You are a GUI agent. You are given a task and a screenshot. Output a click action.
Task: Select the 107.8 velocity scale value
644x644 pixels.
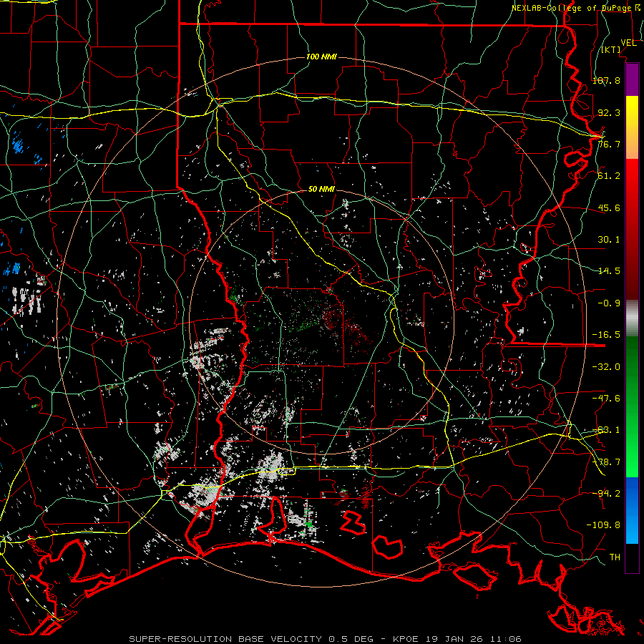click(606, 80)
